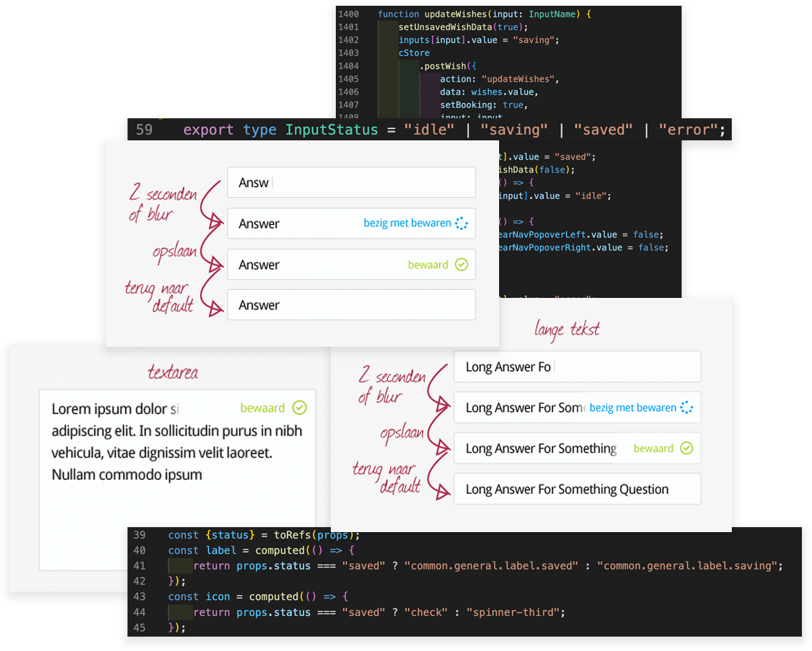Select the plain Answer field without any status
812x651 pixels.
pos(351,305)
